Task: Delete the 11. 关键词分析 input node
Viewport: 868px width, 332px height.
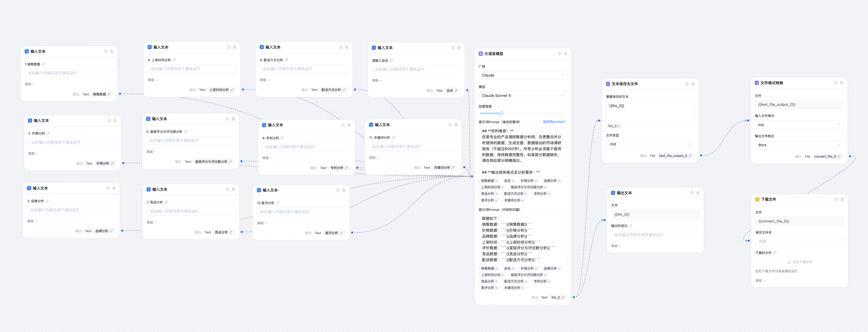Action: tap(456, 125)
